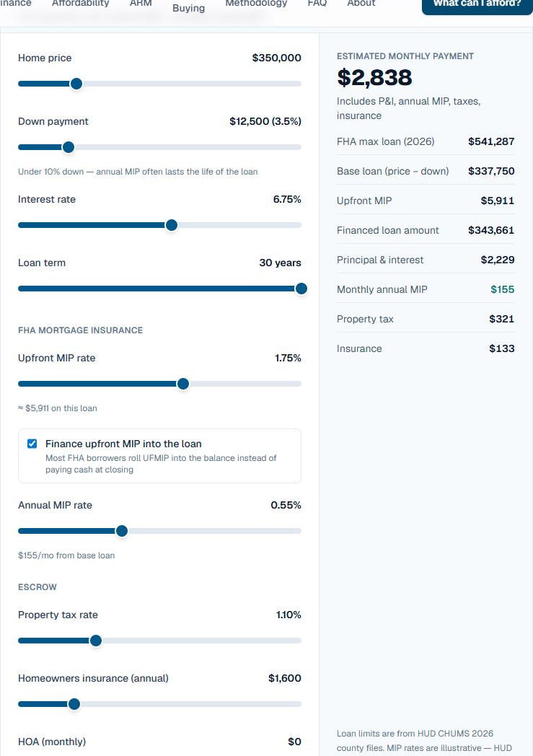Image resolution: width=533 pixels, height=756 pixels.
Task: Open the Methodology nav item
Action: pos(256,4)
